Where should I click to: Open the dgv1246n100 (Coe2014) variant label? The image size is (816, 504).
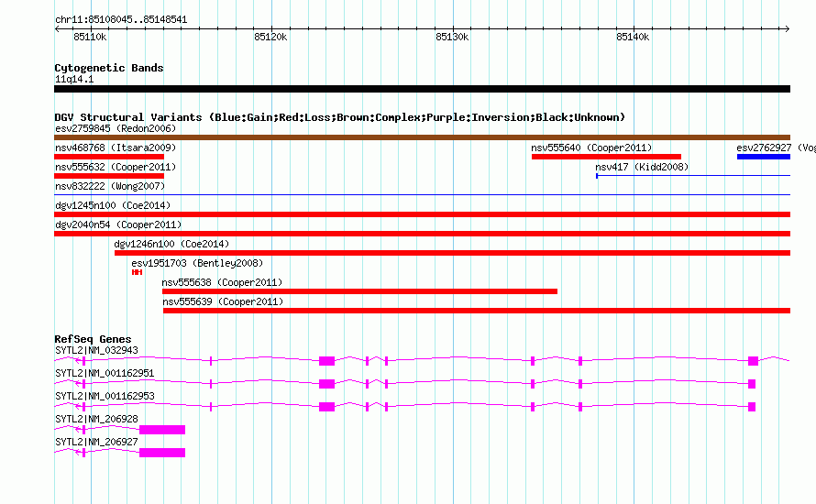coord(171,244)
